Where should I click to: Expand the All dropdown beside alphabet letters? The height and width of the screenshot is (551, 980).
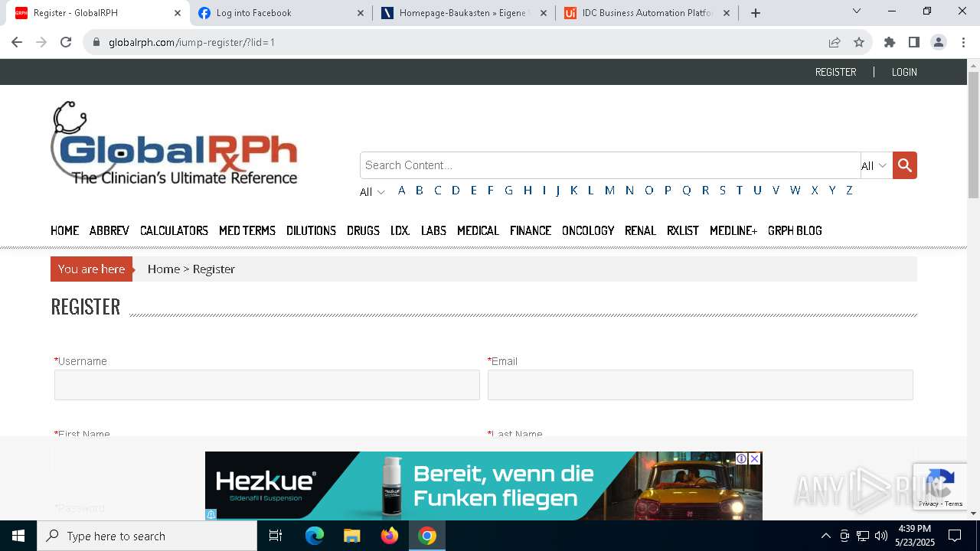click(372, 192)
